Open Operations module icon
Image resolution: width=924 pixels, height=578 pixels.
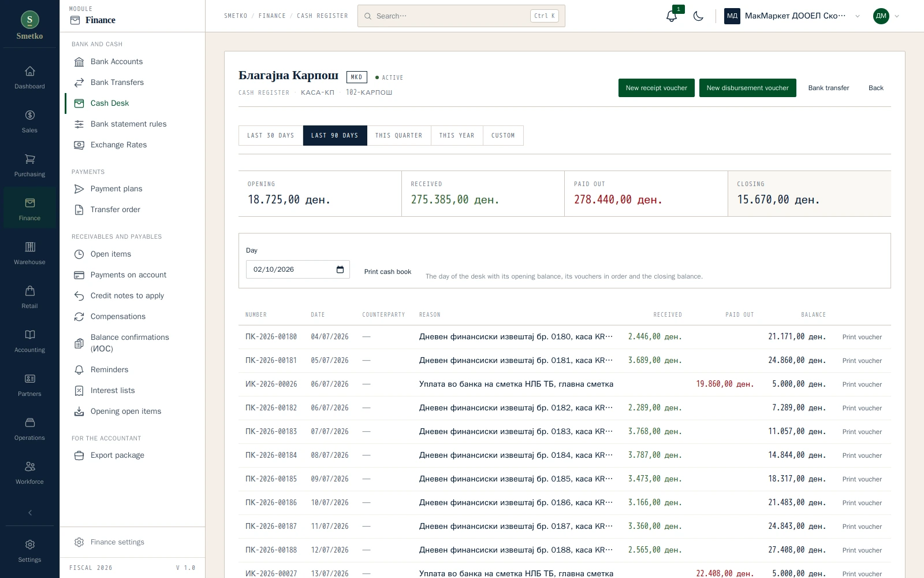coord(29,423)
